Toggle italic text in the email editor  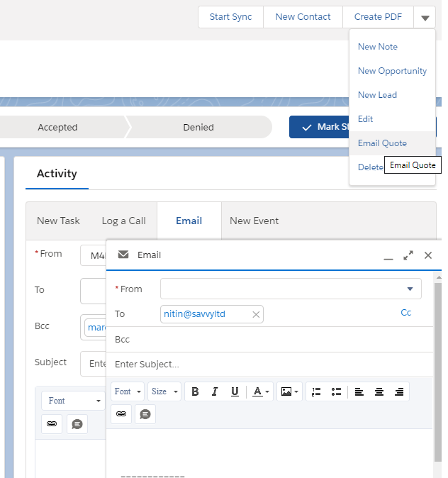tap(215, 391)
